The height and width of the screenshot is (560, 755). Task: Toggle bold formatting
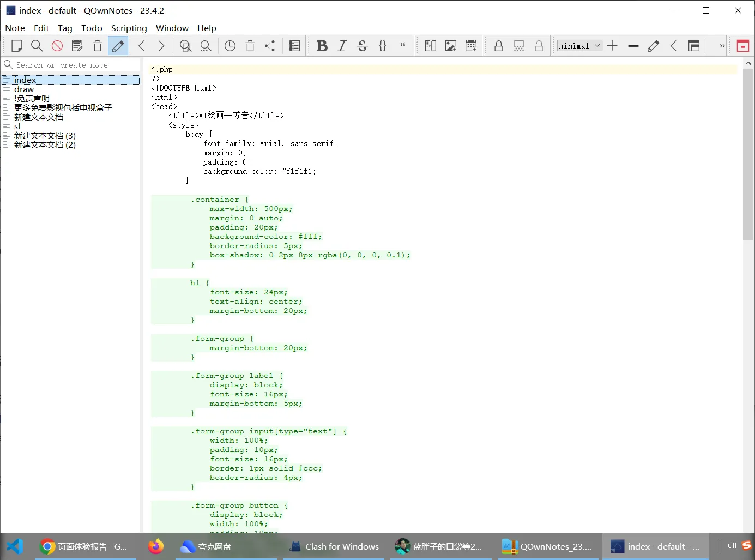coord(322,46)
